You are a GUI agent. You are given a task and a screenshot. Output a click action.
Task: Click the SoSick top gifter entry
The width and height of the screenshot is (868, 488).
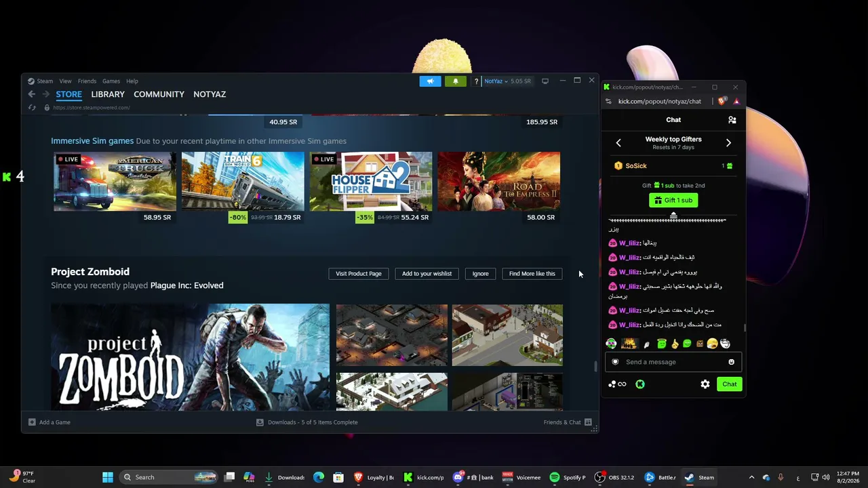coord(673,166)
